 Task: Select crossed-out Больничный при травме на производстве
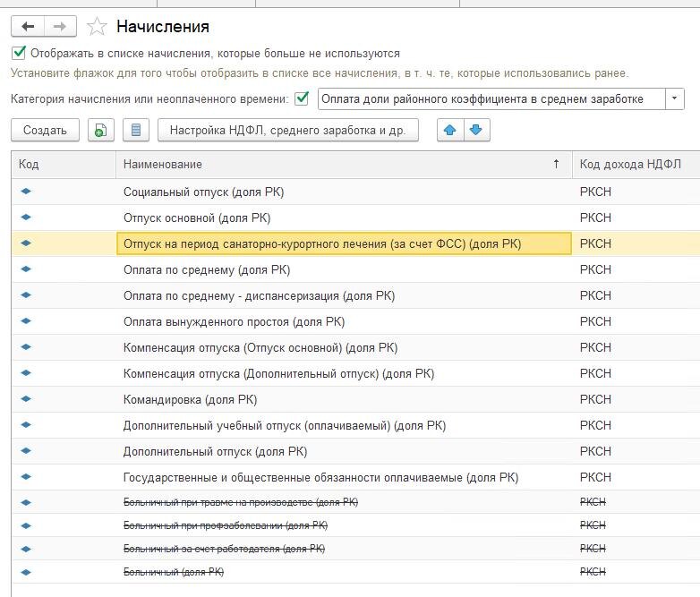(x=355, y=502)
